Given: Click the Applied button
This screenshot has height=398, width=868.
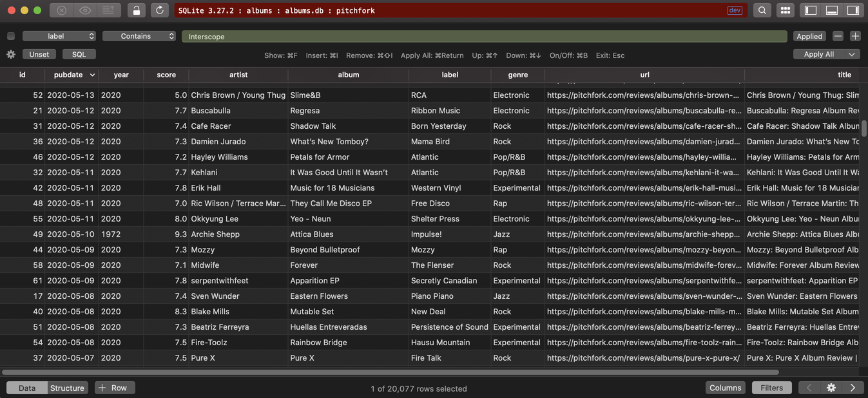Looking at the screenshot, I should pos(809,36).
